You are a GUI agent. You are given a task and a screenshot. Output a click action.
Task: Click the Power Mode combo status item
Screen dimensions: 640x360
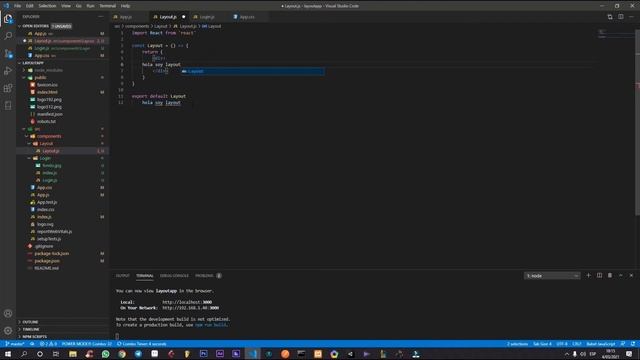(87, 344)
